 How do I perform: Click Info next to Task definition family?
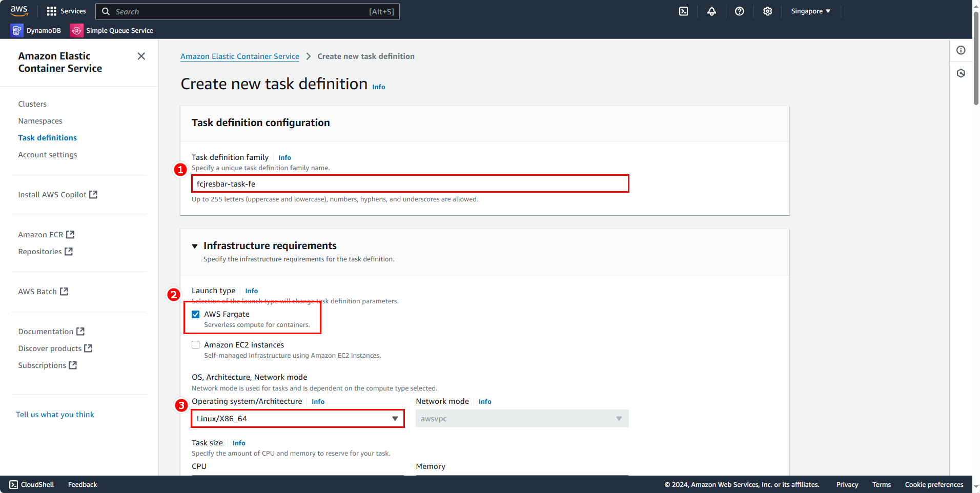point(284,158)
